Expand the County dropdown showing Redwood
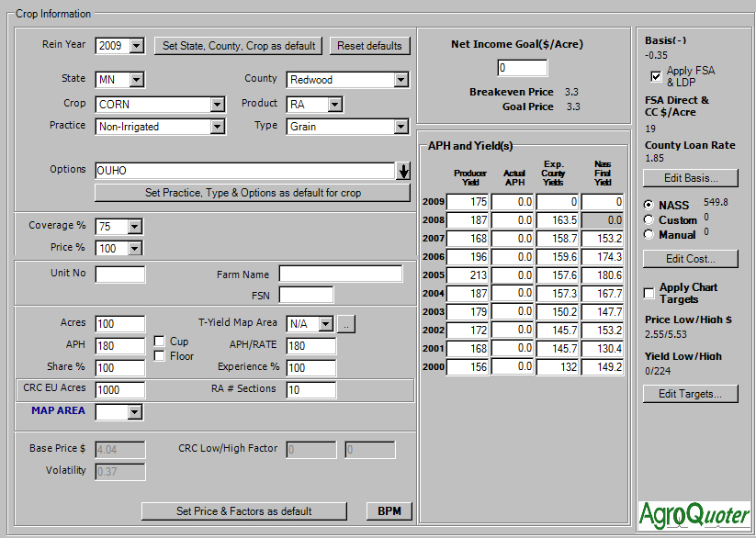756x538 pixels. pyautogui.click(x=401, y=80)
